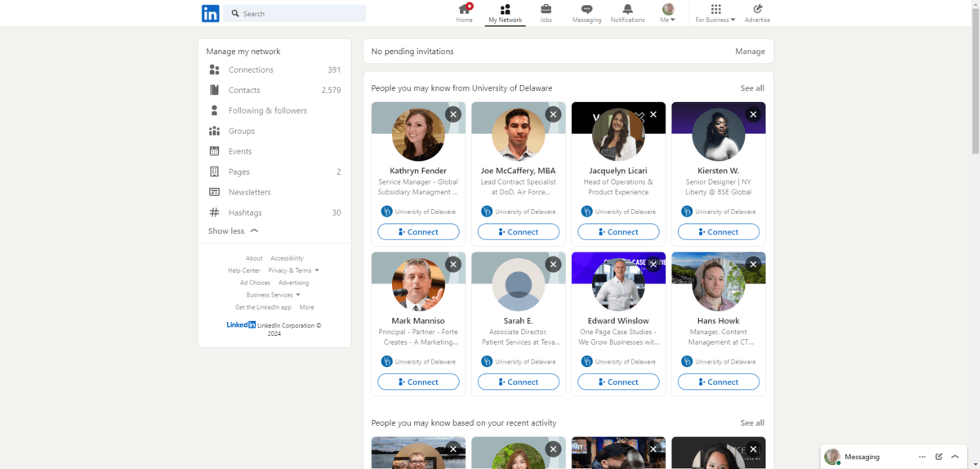Image resolution: width=980 pixels, height=469 pixels.
Task: Open Events in sidebar
Action: pos(274,151)
